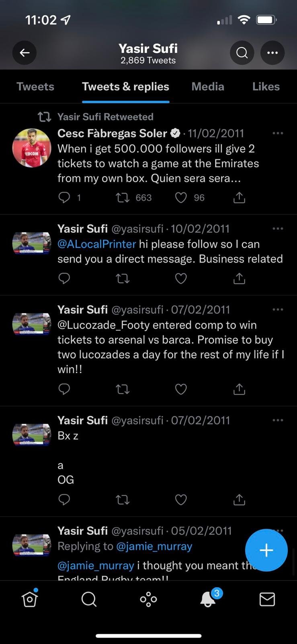Reply to the Cesc Fàbregas tweet
The width and height of the screenshot is (297, 644).
pos(64,198)
